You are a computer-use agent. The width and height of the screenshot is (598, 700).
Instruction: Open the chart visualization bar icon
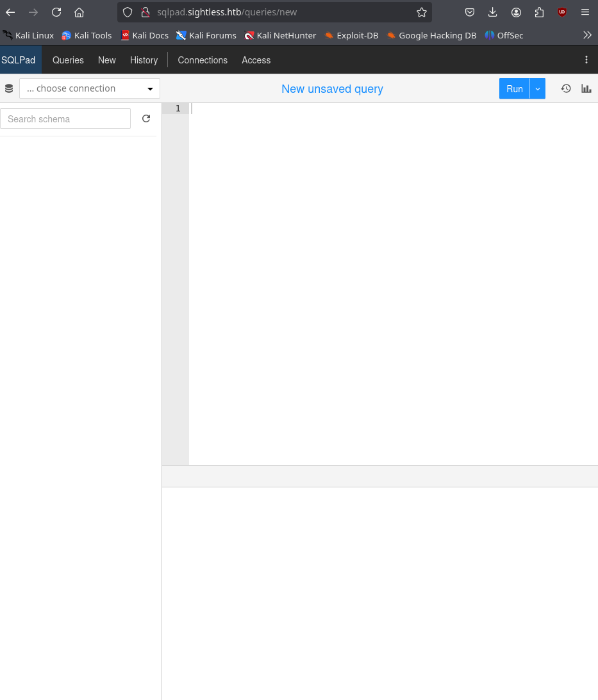(586, 88)
